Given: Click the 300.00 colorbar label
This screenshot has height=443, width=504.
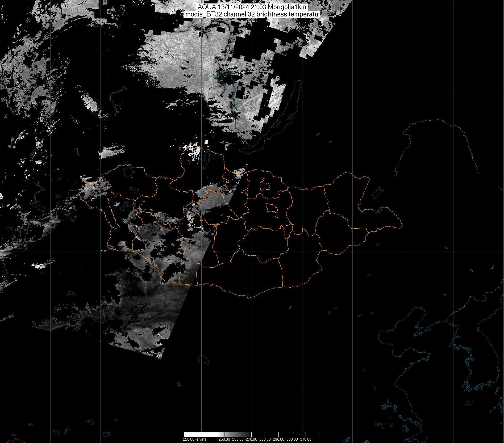Looking at the screenshot, I should pyautogui.click(x=293, y=439).
